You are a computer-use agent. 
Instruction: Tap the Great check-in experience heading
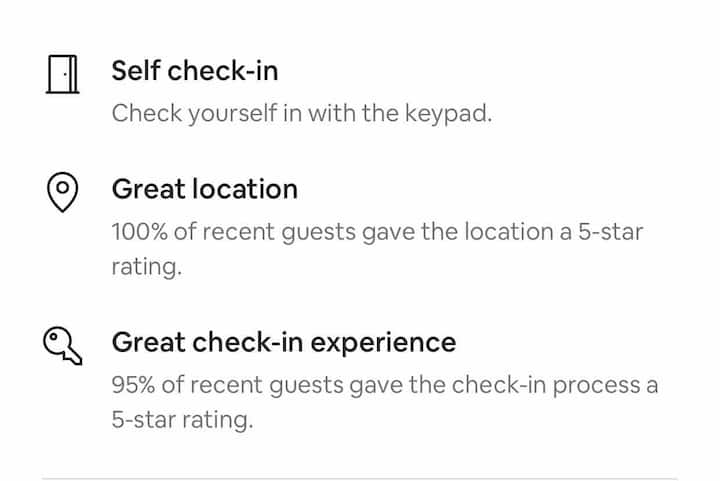[x=283, y=342]
